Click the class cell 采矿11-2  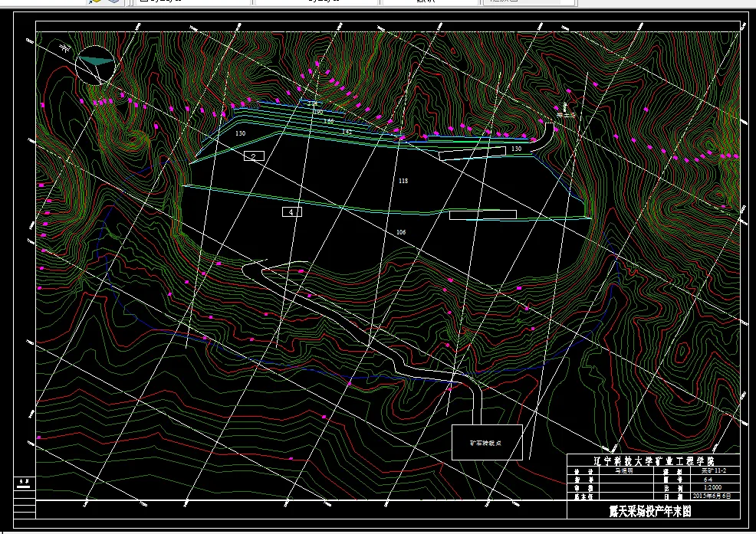click(714, 471)
